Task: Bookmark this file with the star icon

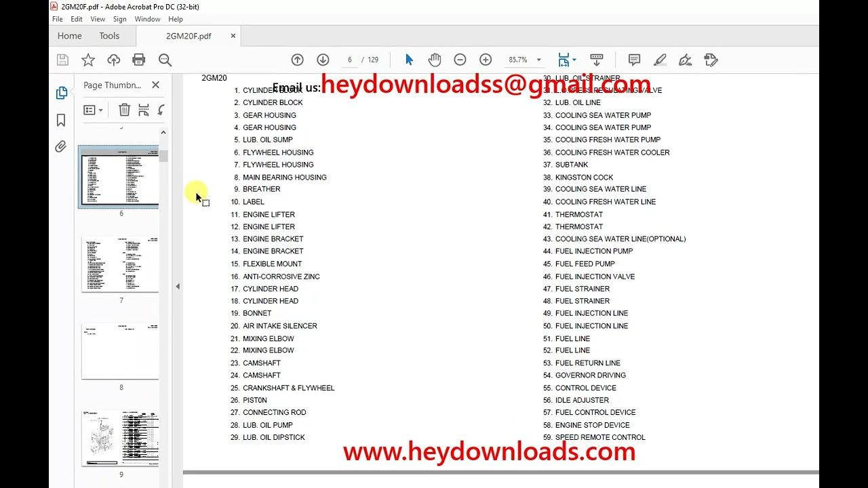Action: pos(88,60)
